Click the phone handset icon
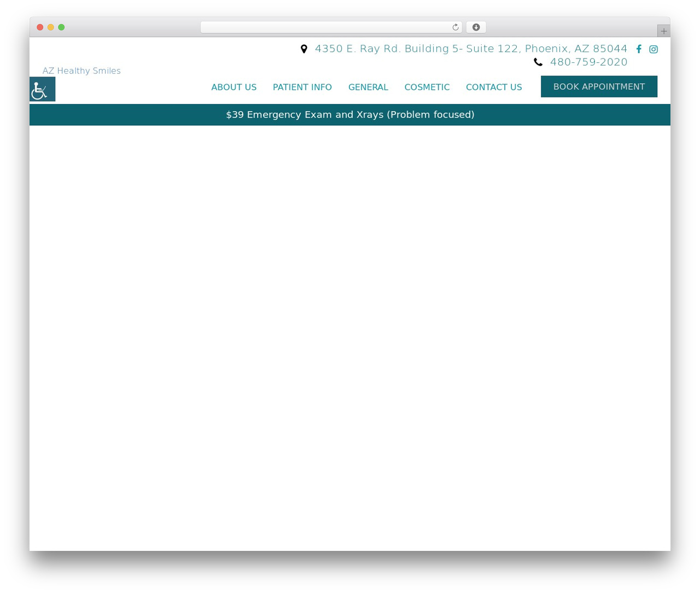 [538, 62]
